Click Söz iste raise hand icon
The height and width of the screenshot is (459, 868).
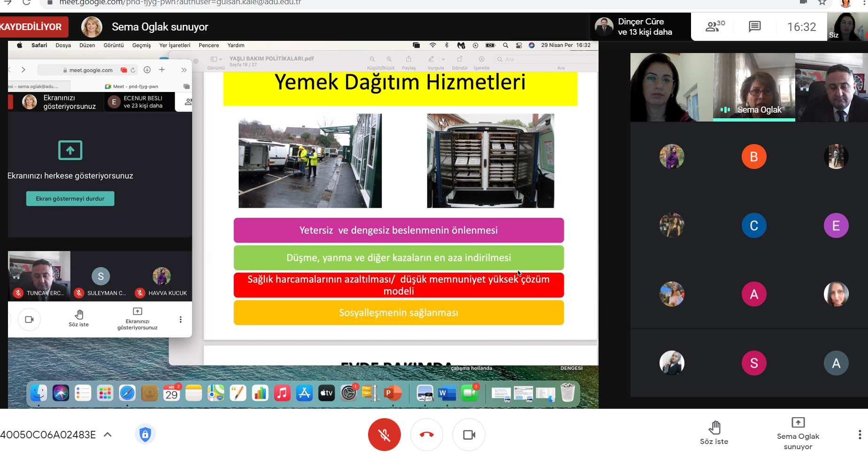point(714,432)
